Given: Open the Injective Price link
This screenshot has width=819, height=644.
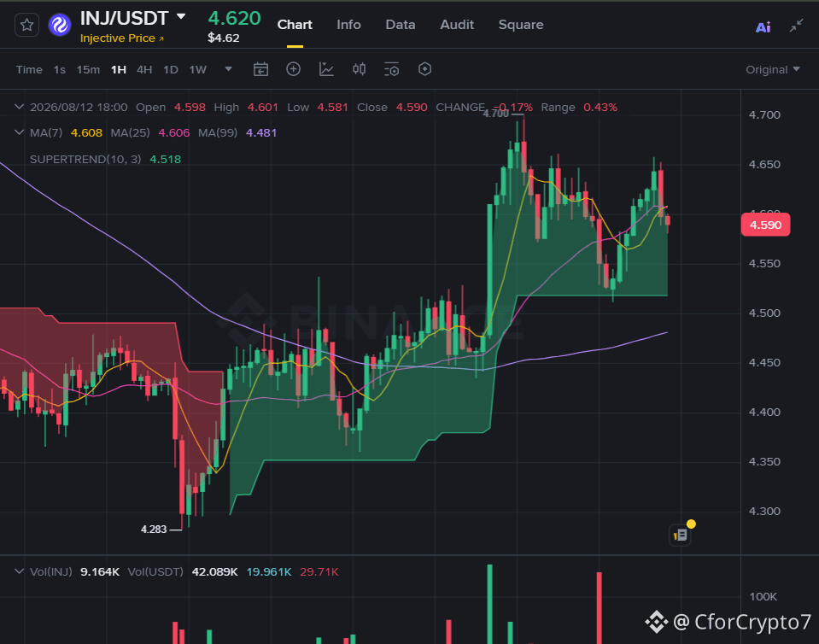Looking at the screenshot, I should click(122, 38).
